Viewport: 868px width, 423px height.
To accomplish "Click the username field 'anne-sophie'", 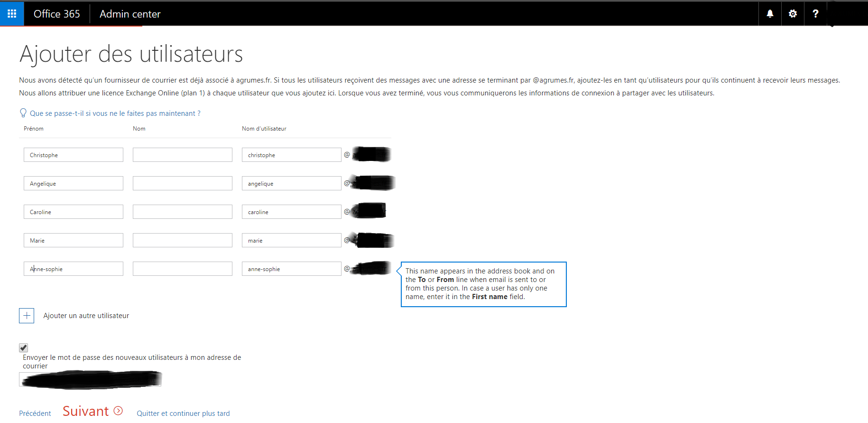I will pos(292,269).
